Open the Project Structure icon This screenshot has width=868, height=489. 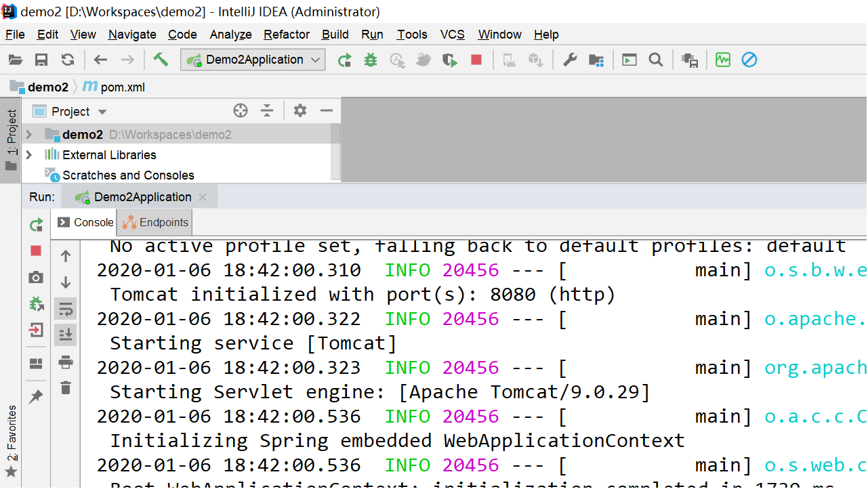(596, 60)
